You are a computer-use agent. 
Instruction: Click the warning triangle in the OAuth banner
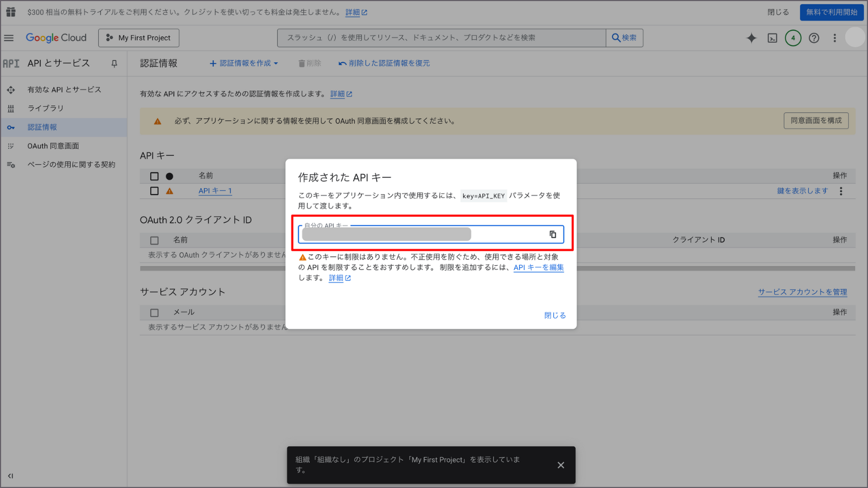(157, 121)
